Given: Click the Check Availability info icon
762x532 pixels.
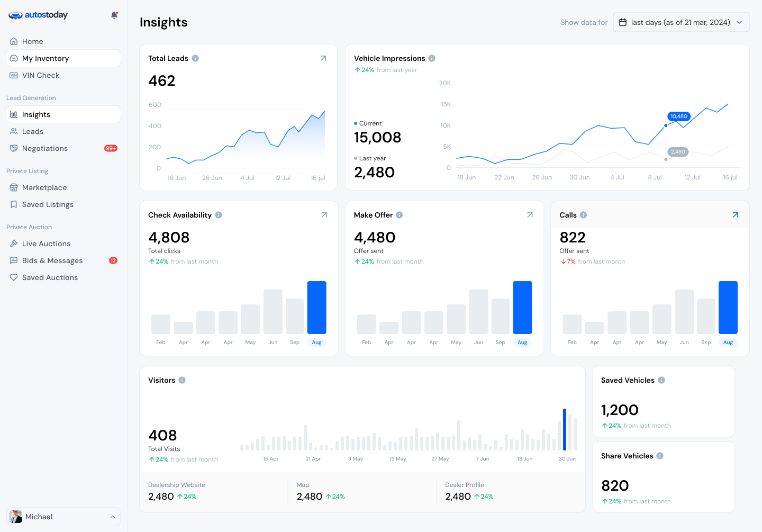Looking at the screenshot, I should (x=219, y=215).
